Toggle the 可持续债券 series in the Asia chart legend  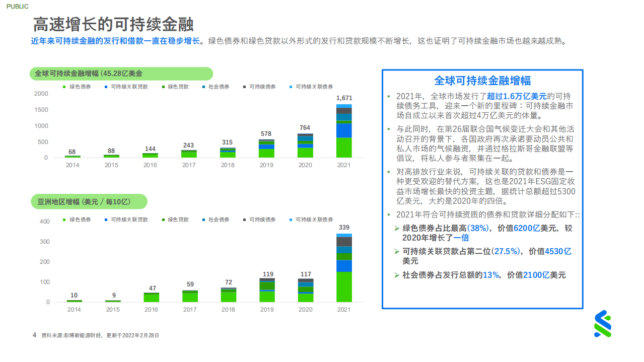click(x=244, y=220)
